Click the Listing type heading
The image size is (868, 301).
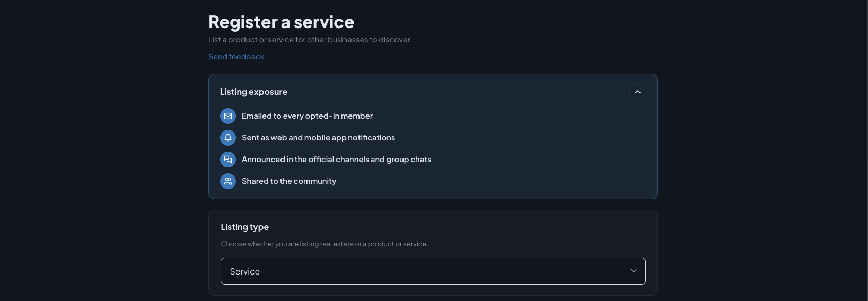244,227
